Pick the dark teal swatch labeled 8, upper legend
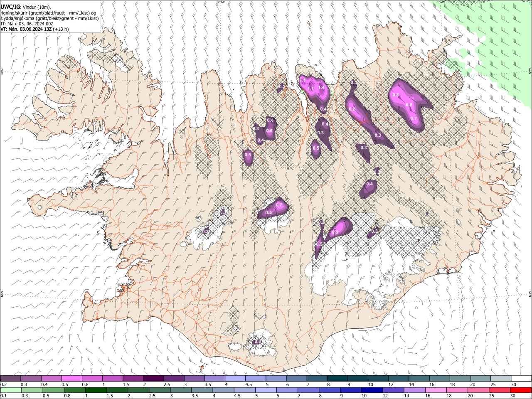 (337, 378)
